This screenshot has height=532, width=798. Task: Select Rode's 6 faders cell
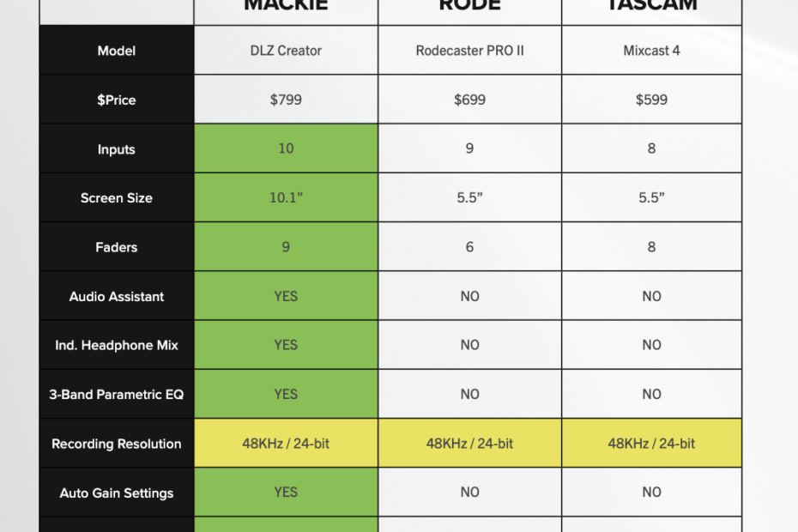pyautogui.click(x=469, y=247)
